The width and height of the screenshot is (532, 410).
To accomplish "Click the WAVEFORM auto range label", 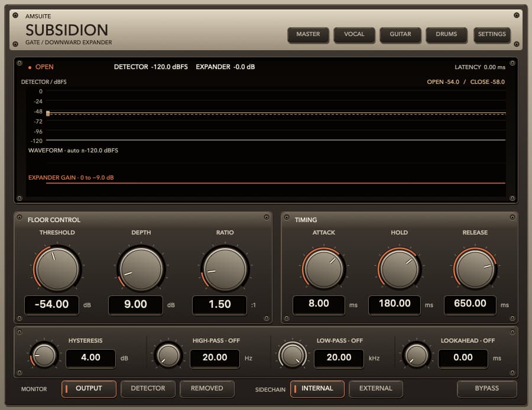I will click(x=73, y=151).
